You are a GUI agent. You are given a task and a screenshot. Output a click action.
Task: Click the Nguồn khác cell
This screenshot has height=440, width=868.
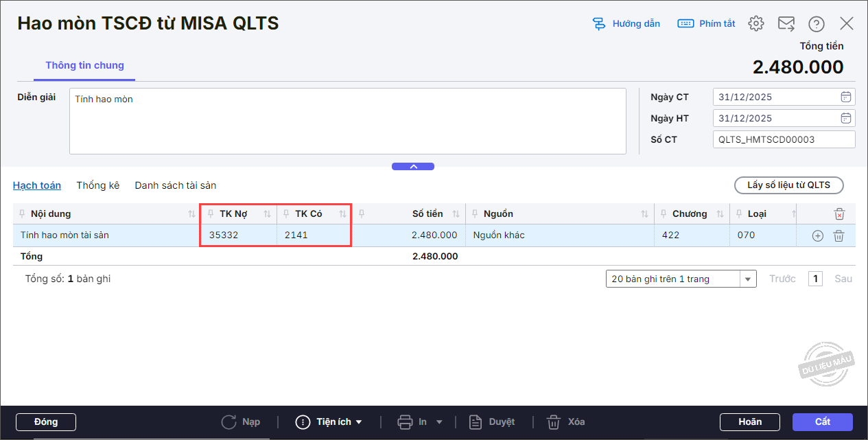point(559,235)
